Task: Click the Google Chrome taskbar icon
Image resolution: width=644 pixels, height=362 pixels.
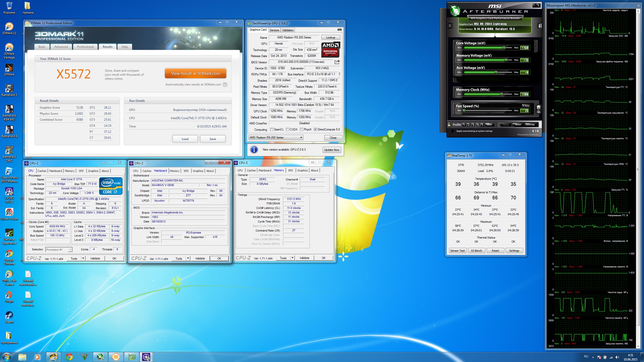Action: tap(69, 357)
